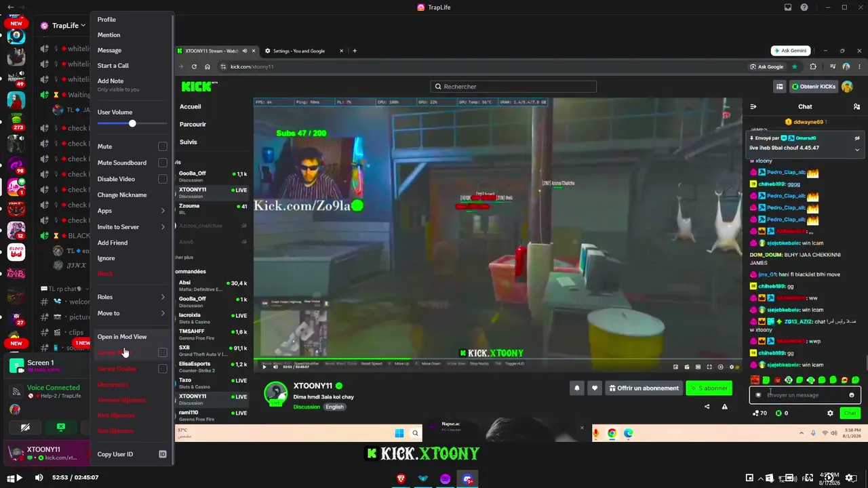Reload the kick.com page
This screenshot has width=868, height=488.
194,66
